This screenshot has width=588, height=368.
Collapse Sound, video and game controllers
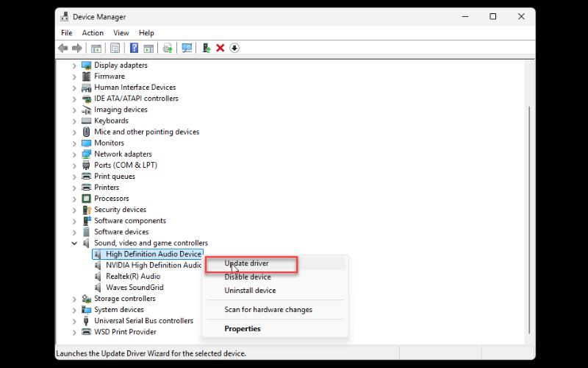(x=74, y=243)
